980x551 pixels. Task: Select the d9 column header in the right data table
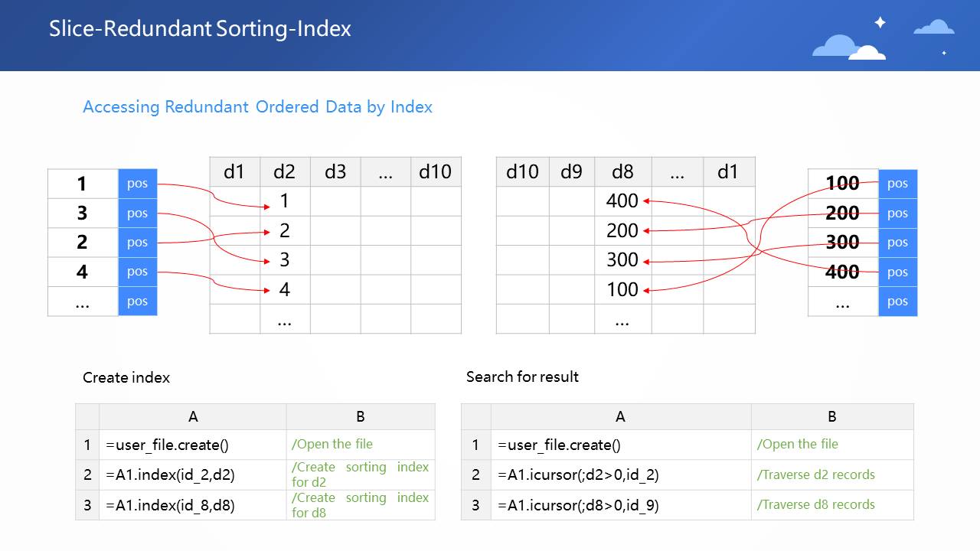[x=571, y=172]
